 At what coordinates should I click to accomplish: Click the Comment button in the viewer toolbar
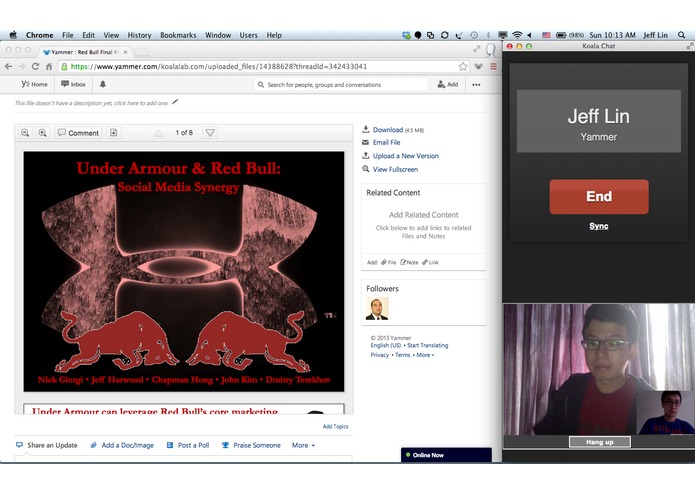click(78, 132)
